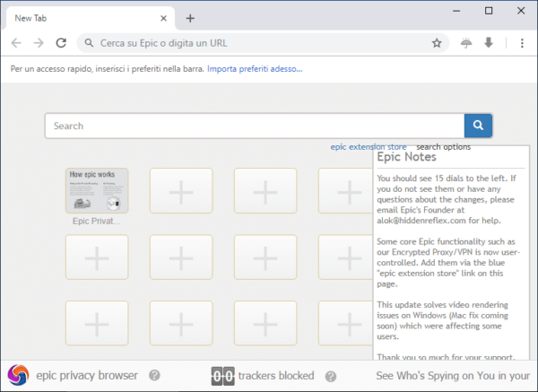Image resolution: width=538 pixels, height=392 pixels.
Task: Click the Epic Privat... dial label
Action: click(97, 221)
